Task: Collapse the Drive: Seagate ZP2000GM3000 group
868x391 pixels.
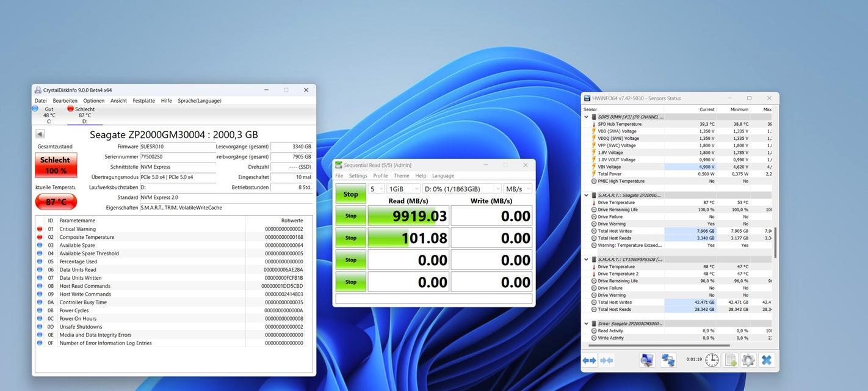Action: tap(586, 324)
